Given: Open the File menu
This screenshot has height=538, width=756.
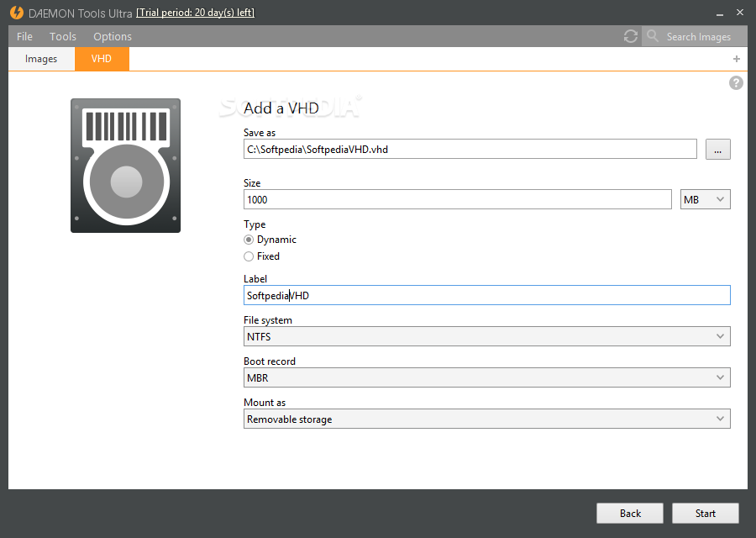Looking at the screenshot, I should tap(24, 37).
